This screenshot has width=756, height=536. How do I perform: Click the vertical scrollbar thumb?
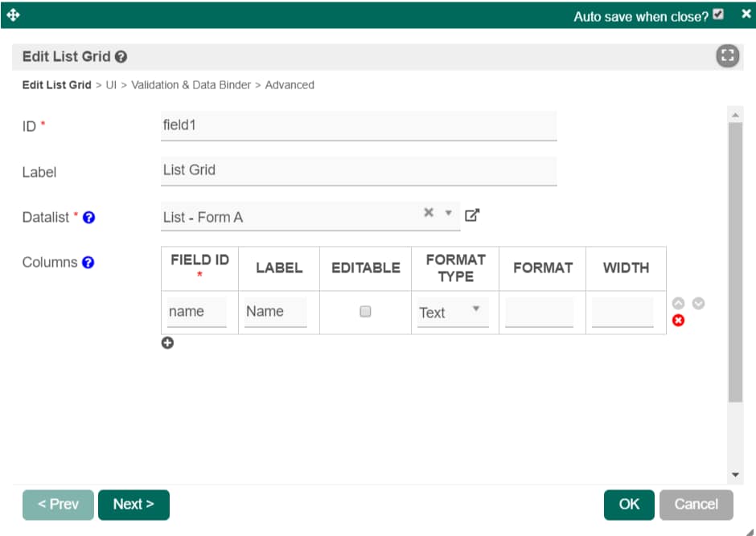click(x=735, y=263)
